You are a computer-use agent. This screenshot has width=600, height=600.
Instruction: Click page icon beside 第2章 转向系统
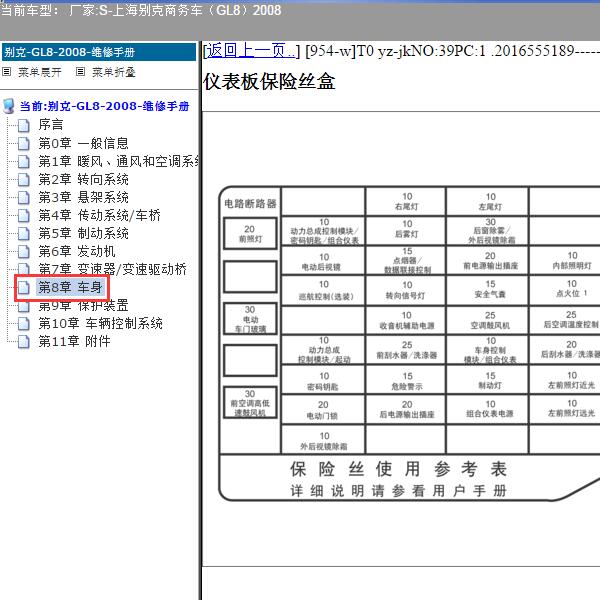click(x=24, y=179)
